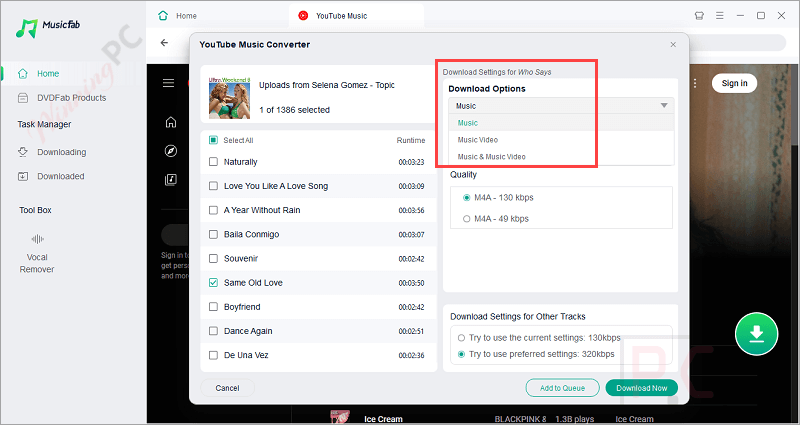Click the Ice Cream track thumbnail
Screen dimensions: 800x425
(x=339, y=417)
